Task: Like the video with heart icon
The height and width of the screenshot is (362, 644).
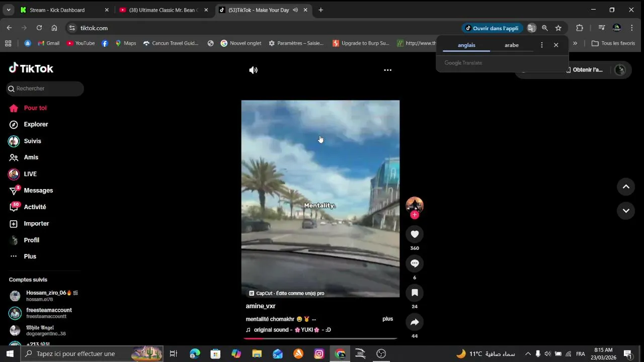Action: (415, 234)
